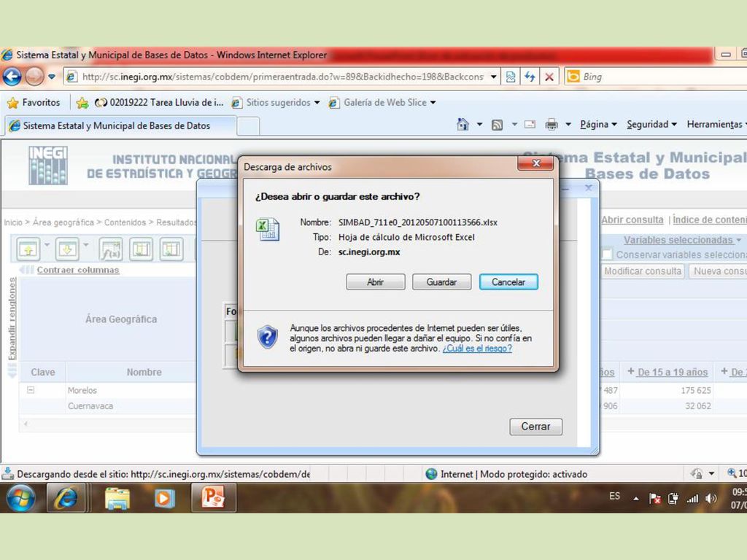
Task: Toggle Conservar variables seleccionadas checkbox
Action: [x=607, y=254]
